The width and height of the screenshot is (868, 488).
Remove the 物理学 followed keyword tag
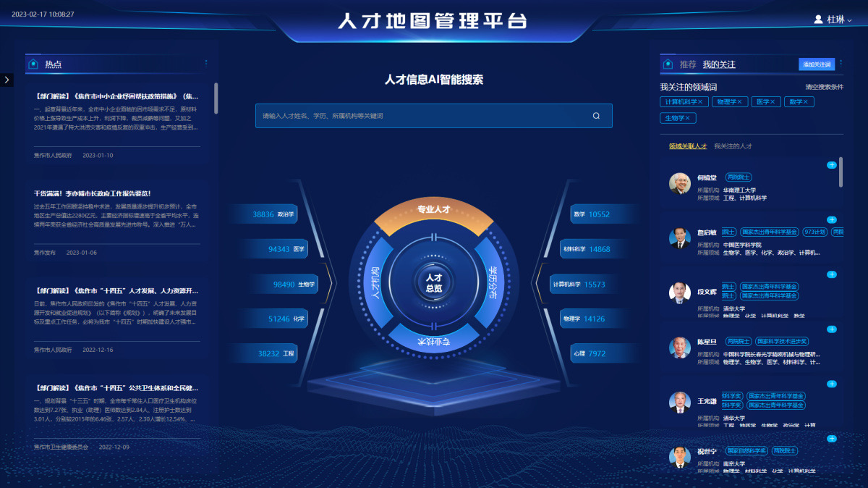click(x=740, y=102)
